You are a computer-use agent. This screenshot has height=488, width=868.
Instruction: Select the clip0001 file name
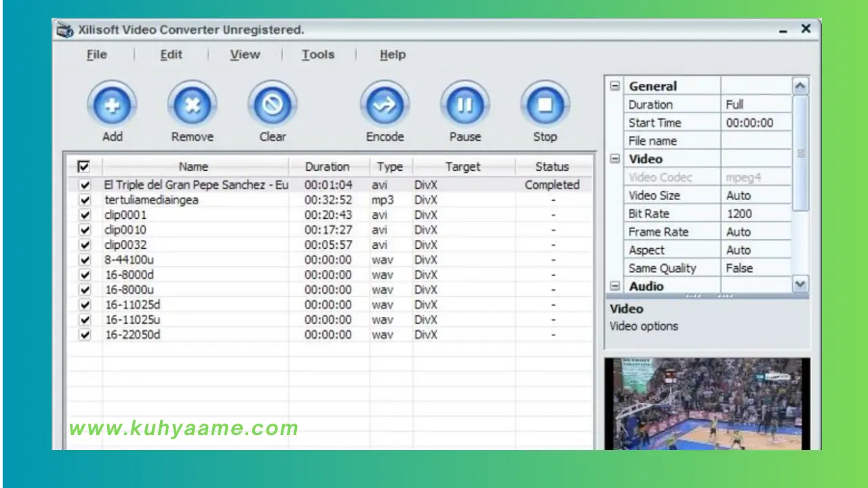click(125, 215)
